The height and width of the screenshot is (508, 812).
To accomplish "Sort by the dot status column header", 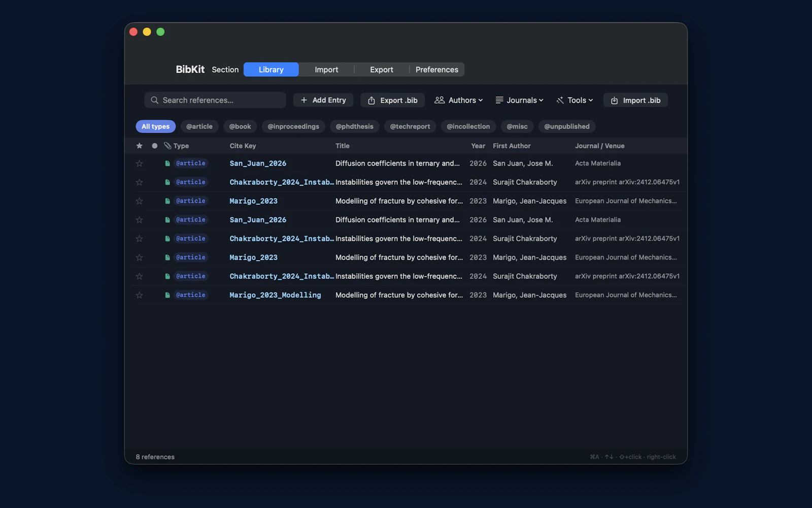I will 154,146.
